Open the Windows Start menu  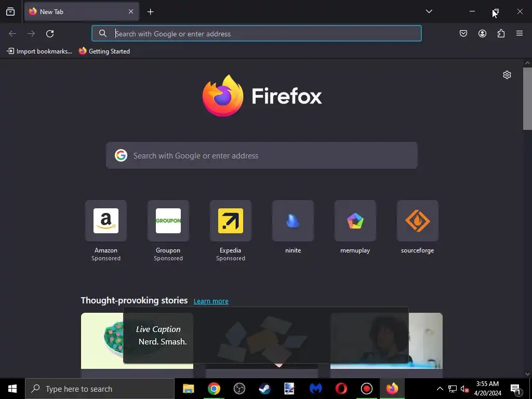[12, 389]
